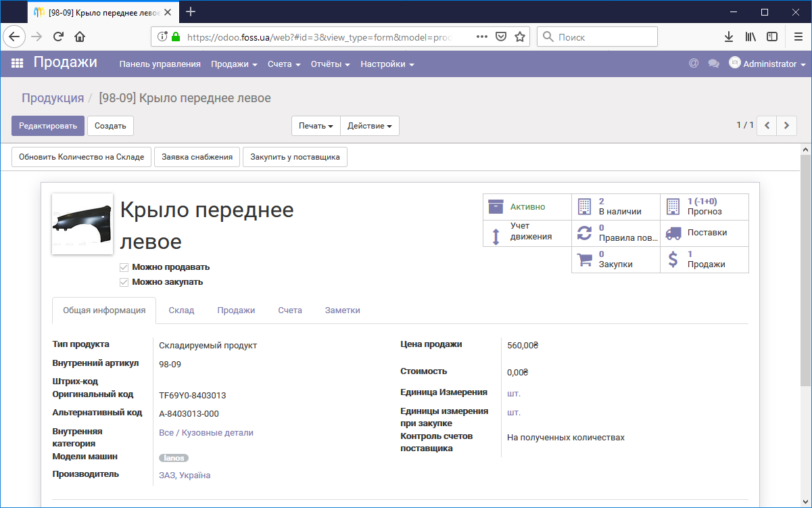Open the Firefox hamburger menu
This screenshot has width=812, height=508.
pyautogui.click(x=798, y=37)
